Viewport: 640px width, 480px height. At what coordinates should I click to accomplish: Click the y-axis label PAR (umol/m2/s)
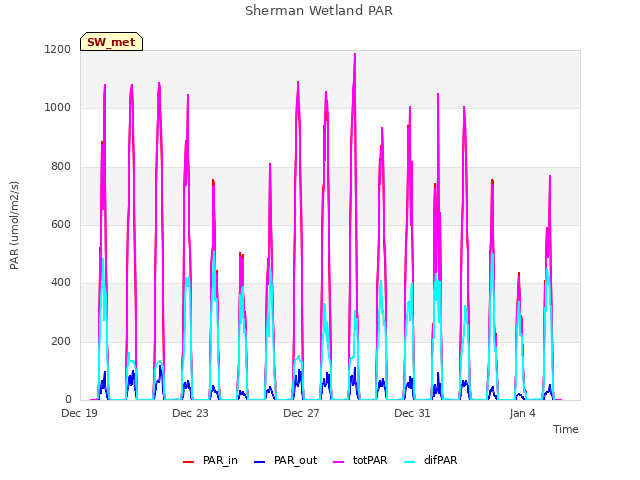click(14, 225)
